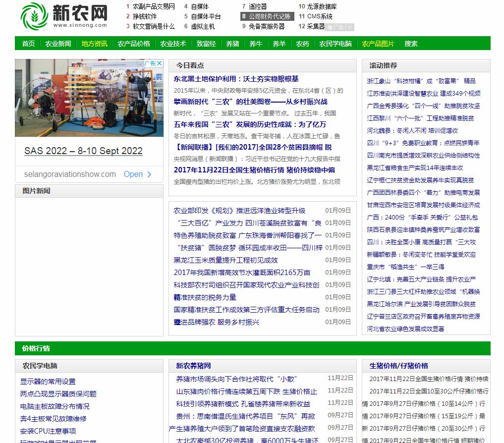Image resolution: width=504 pixels, height=443 pixels.
Task: Open article 黑龙江玉米质量提升工程初见成效
Action: click(225, 260)
